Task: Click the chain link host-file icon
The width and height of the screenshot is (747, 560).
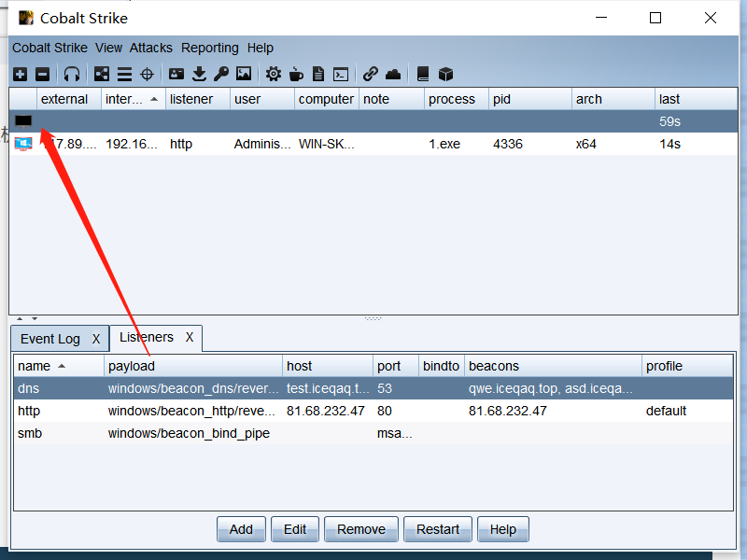Action: tap(370, 75)
